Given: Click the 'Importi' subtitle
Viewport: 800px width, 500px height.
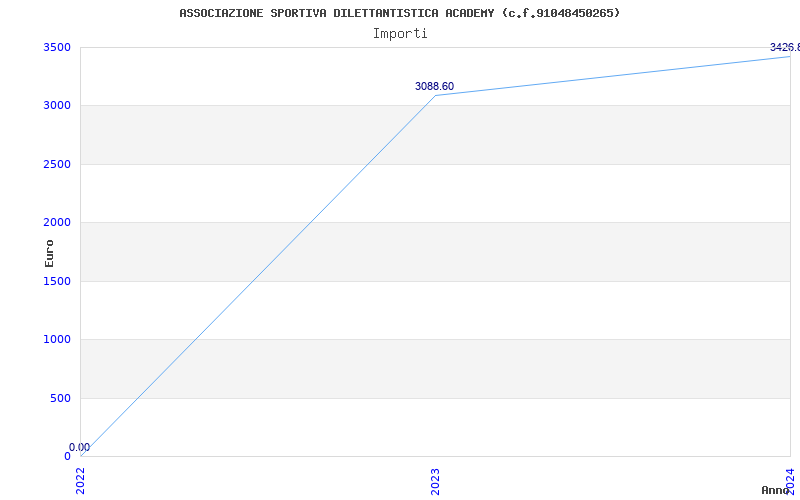Looking at the screenshot, I should coord(400,34).
